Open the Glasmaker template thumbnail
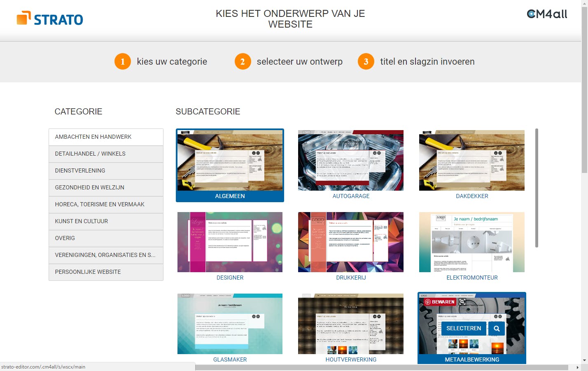Screen dimensions: 588x371 (230, 324)
